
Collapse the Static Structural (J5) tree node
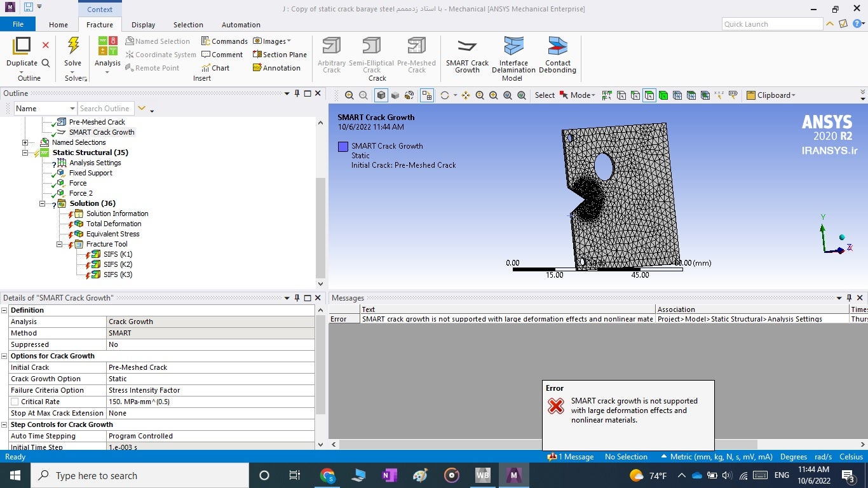pos(25,152)
